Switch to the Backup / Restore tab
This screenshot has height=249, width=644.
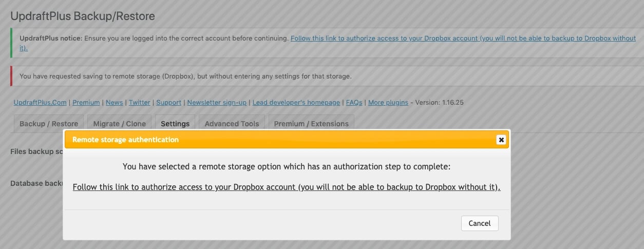click(x=49, y=124)
